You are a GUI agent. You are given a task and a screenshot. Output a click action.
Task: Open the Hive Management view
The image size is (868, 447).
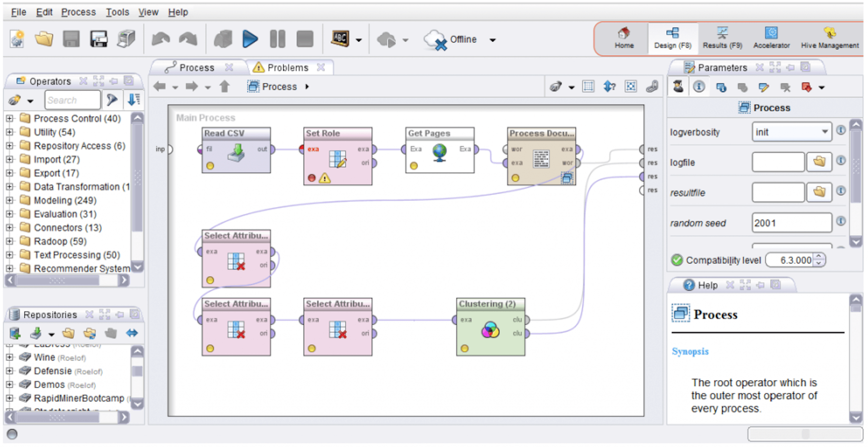pos(830,38)
